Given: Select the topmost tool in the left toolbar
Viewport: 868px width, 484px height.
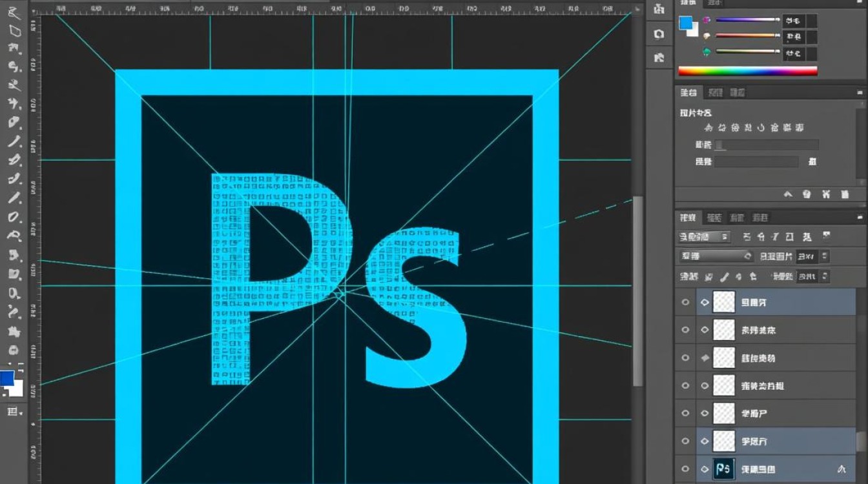Looking at the screenshot, I should point(14,13).
